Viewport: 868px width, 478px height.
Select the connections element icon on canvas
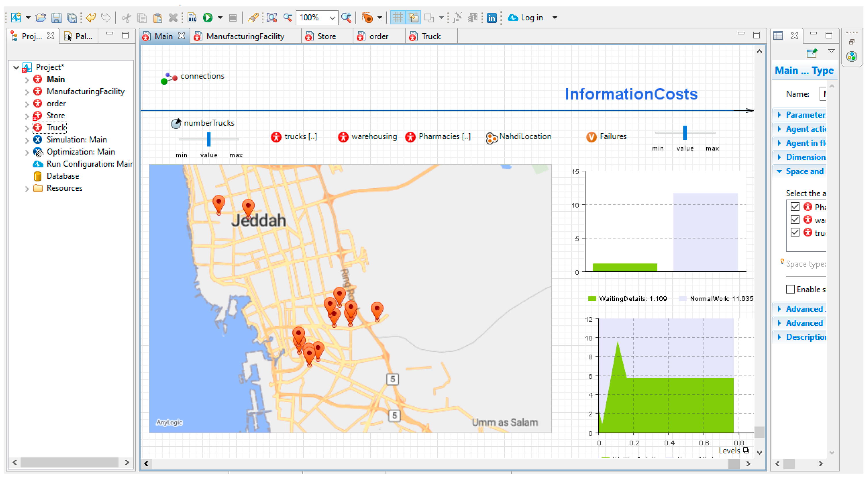tap(169, 78)
